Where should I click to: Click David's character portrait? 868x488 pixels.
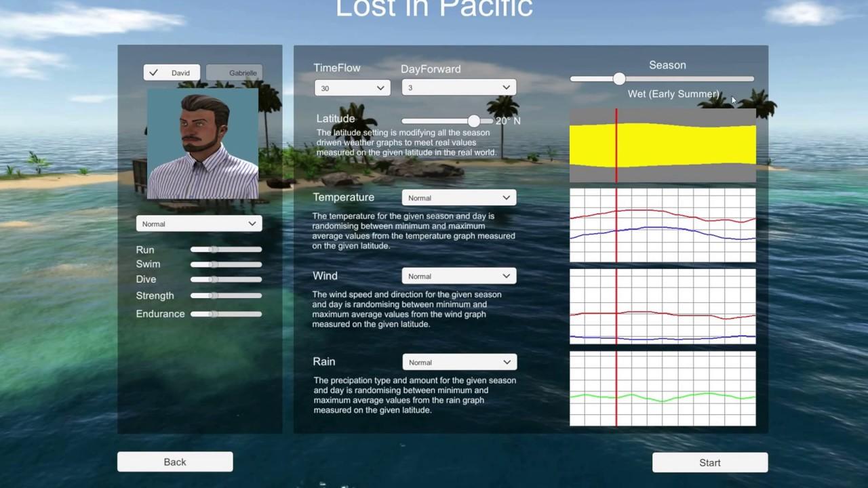[203, 144]
